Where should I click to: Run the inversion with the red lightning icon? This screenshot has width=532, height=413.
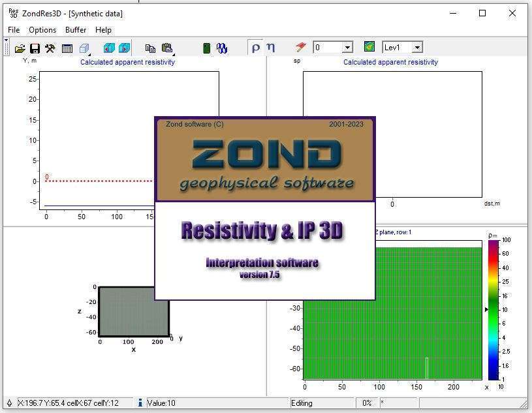coord(298,47)
